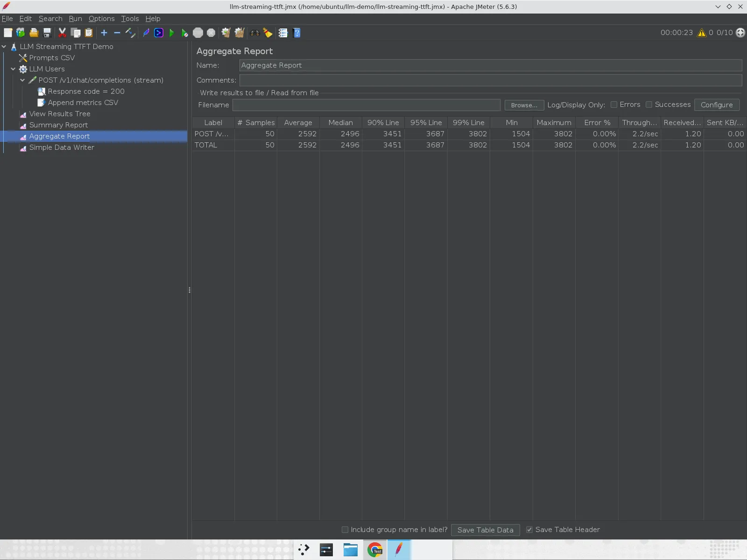Click the Help question mark icon
Image resolution: width=747 pixels, height=560 pixels.
(296, 33)
